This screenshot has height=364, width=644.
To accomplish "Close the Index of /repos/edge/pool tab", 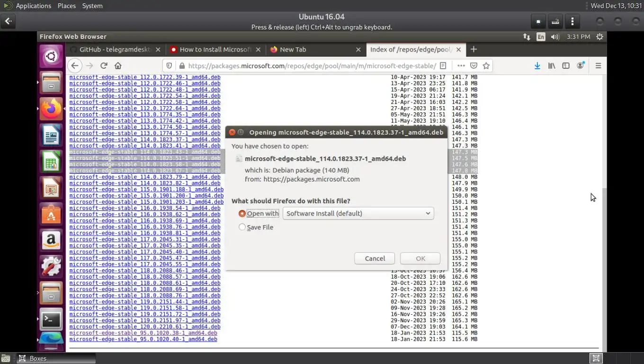I will [459, 49].
